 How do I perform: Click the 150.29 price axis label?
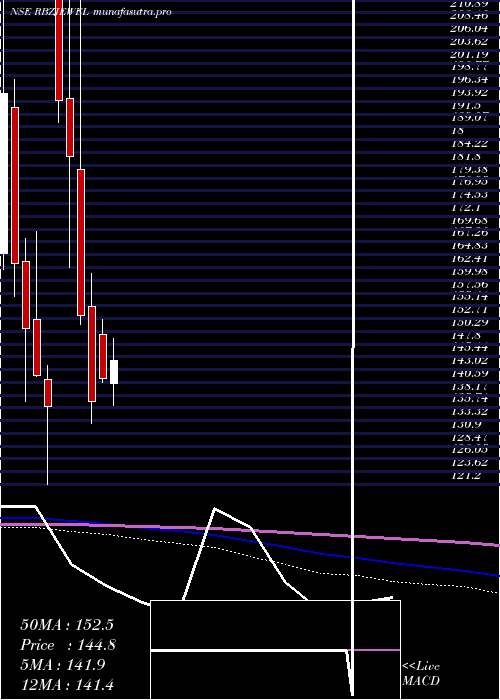point(469,322)
